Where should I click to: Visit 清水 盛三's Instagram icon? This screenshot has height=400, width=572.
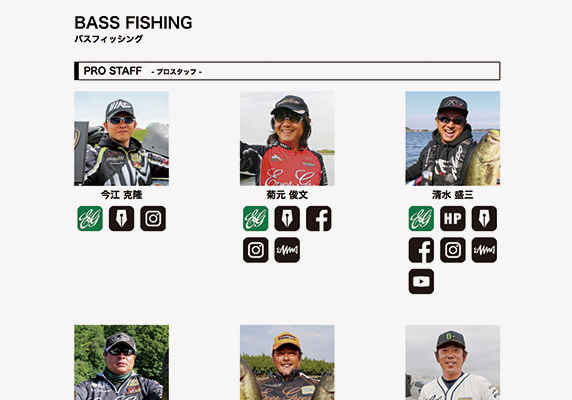[x=453, y=250]
